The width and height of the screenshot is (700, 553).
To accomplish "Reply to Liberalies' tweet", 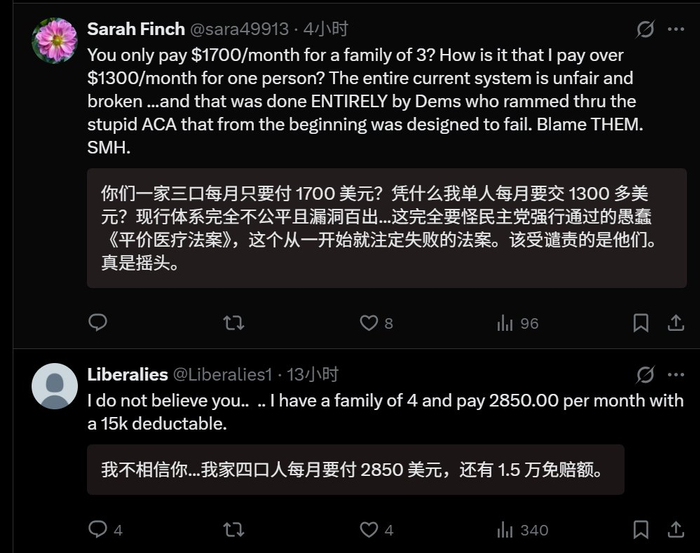I will [98, 530].
